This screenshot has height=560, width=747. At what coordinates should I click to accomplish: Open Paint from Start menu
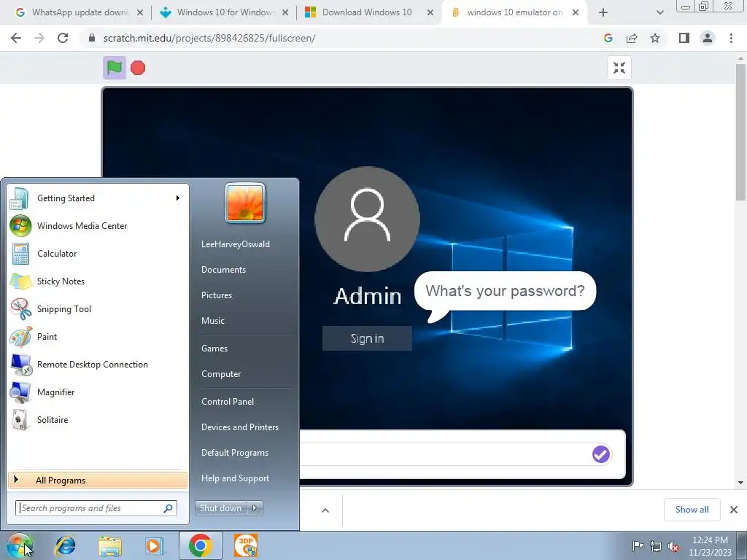click(x=98, y=336)
